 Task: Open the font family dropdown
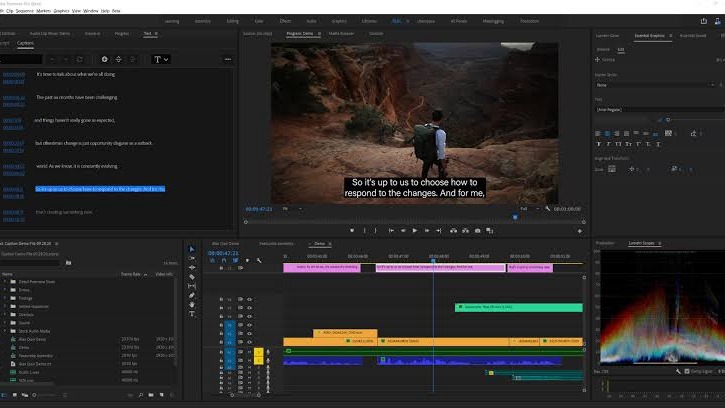[660, 110]
